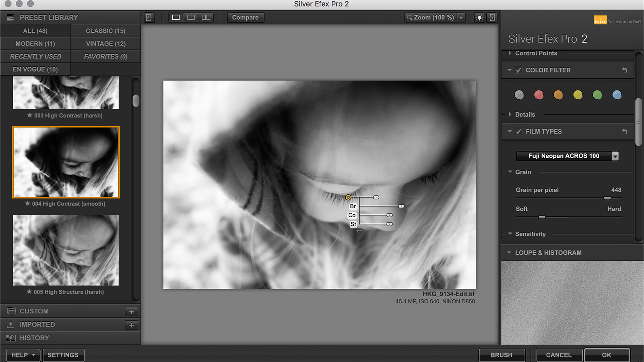Collapse the Film Types section arrow
Viewport: 644px width, 362px height.
510,132
